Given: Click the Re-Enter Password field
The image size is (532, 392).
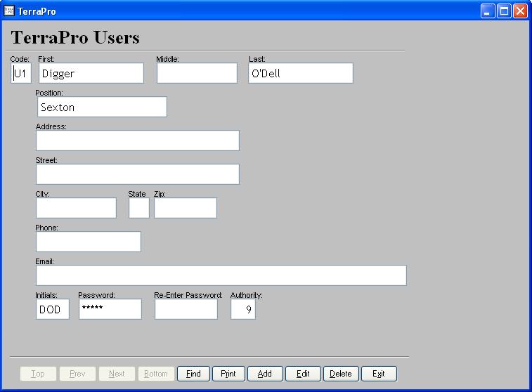Looking at the screenshot, I should tap(186, 309).
